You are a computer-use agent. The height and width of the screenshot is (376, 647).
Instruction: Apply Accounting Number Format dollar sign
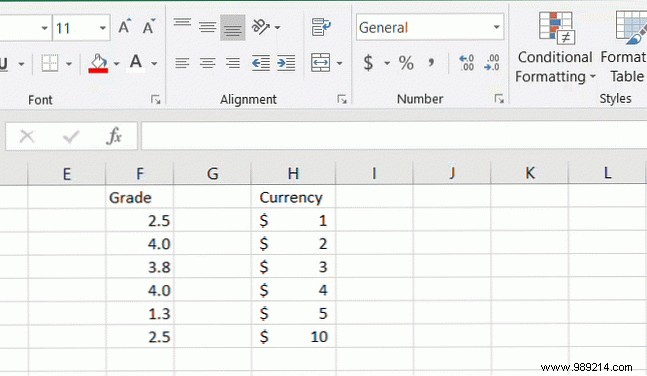coord(368,63)
